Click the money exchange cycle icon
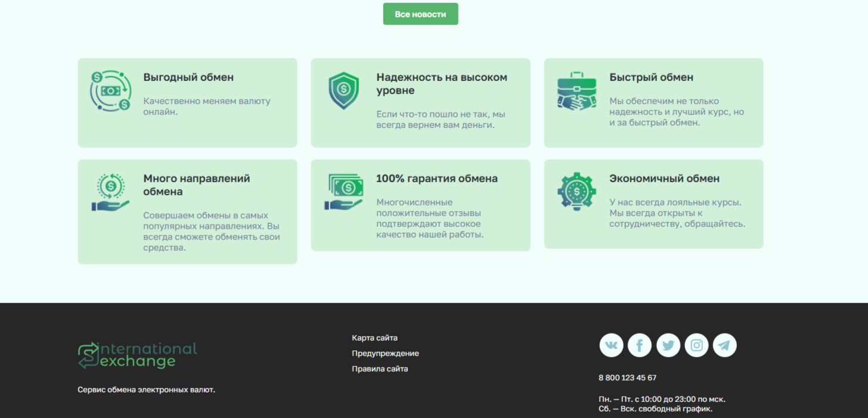The image size is (868, 418). (110, 91)
